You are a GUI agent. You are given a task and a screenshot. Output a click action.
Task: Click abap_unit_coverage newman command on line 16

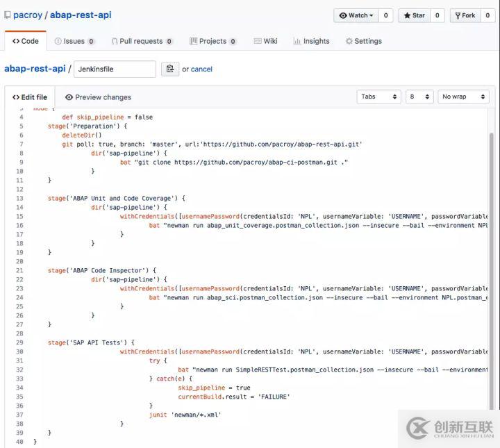318,225
